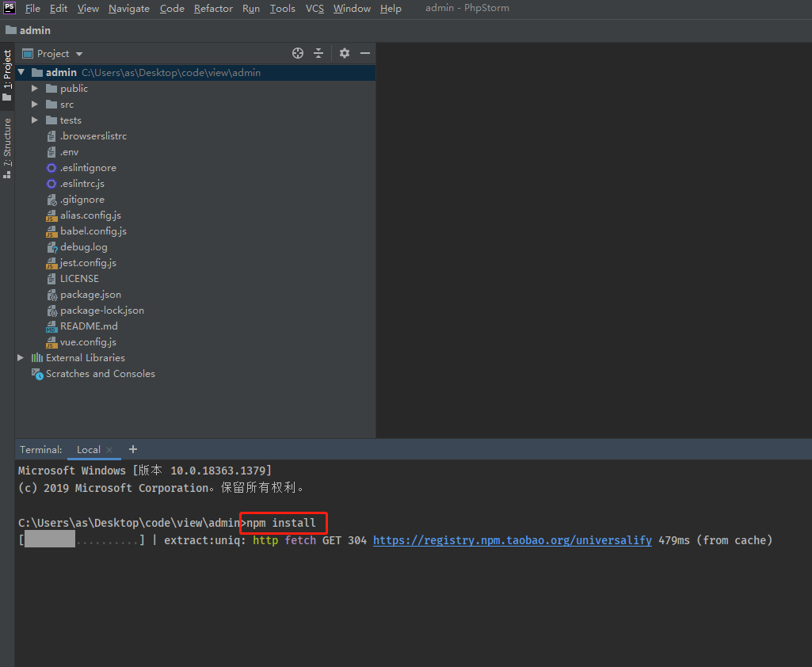Screen dimensions: 812x667
Task: Select the vue.config.js file name
Action: [x=88, y=341]
